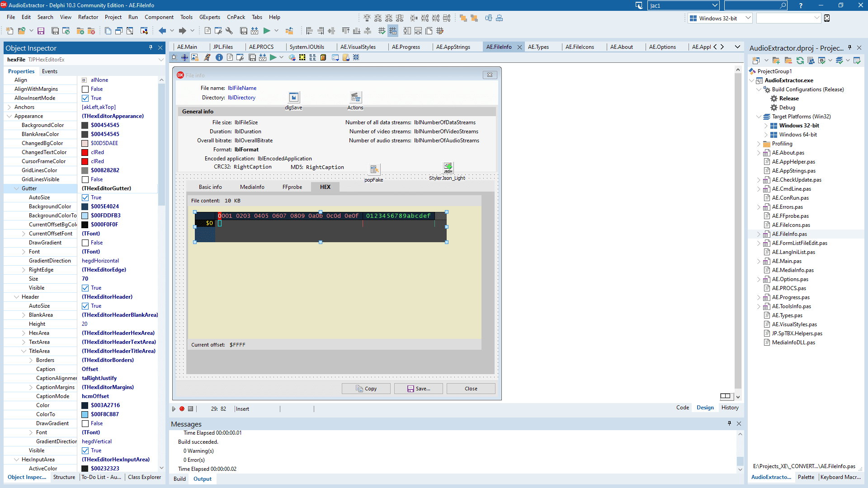Open the History view
This screenshot has width=868, height=488.
[730, 408]
